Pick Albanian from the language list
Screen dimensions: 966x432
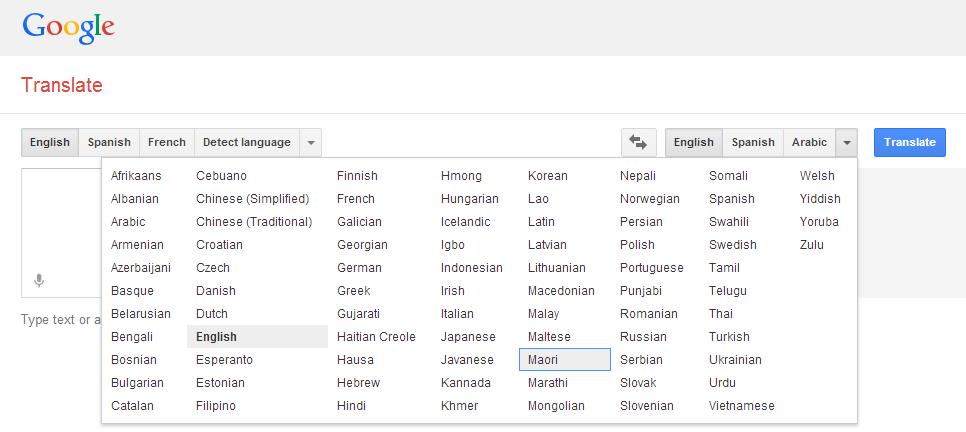pos(135,199)
